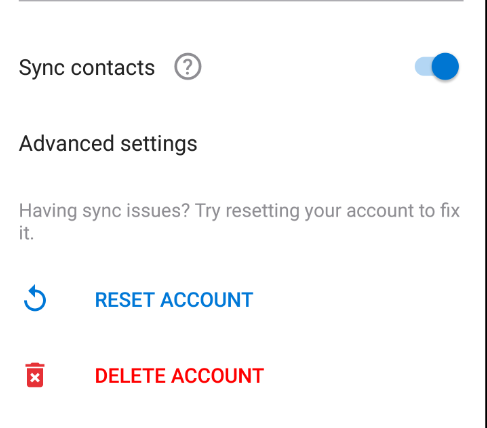
Task: Open the Sync contacts help question mark
Action: [188, 67]
